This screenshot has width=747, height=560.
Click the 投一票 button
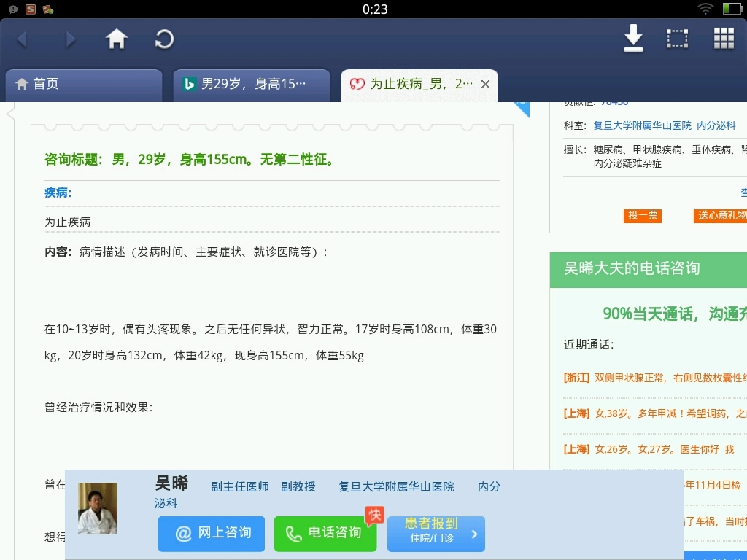coord(642,215)
